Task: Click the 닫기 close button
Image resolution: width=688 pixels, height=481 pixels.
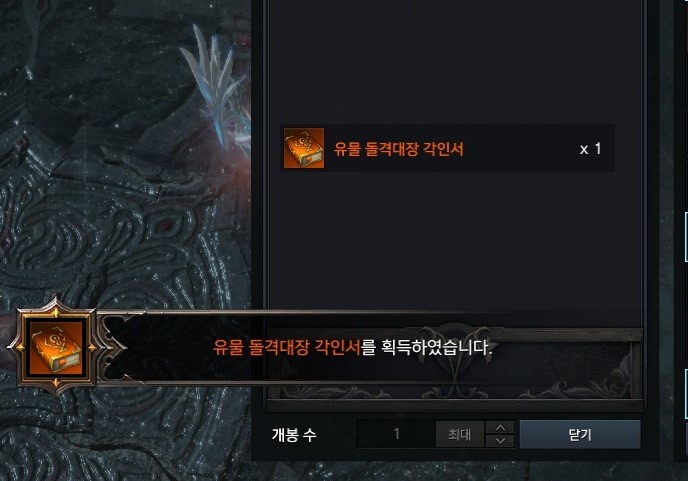Action: [580, 434]
